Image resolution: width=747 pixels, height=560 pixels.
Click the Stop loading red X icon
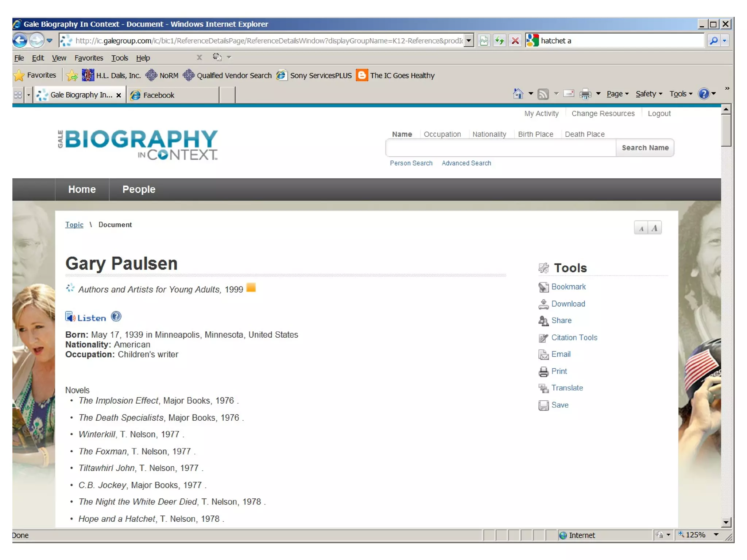[515, 40]
